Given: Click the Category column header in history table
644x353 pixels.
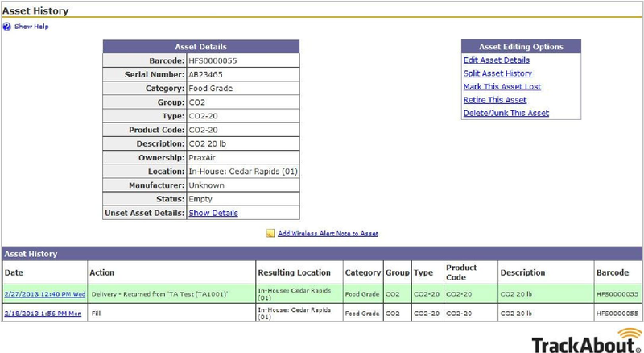Looking at the screenshot, I should coord(363,272).
